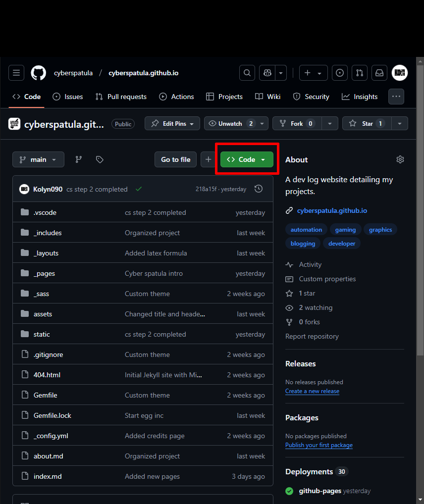Image resolution: width=424 pixels, height=504 pixels.
Task: Click the Fork button
Action: (x=297, y=123)
